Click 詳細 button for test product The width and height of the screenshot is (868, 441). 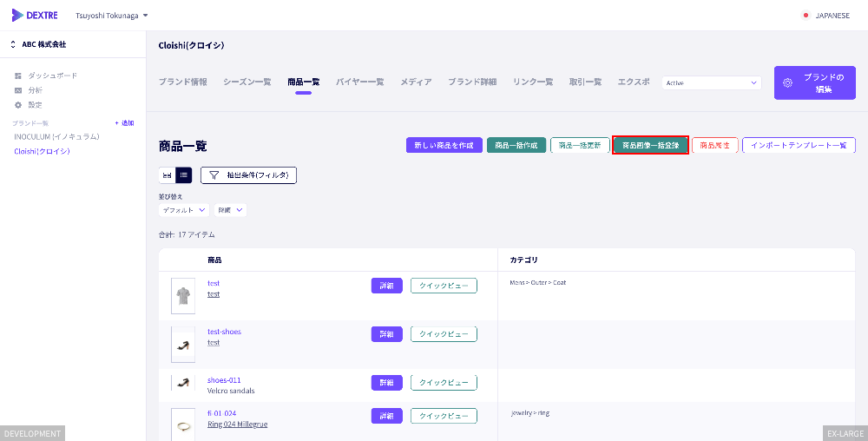pos(386,286)
